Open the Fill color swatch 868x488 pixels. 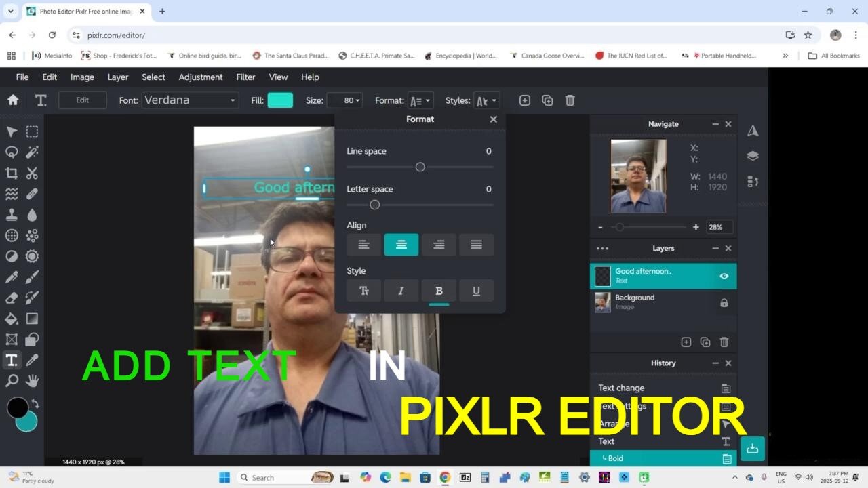tap(280, 100)
